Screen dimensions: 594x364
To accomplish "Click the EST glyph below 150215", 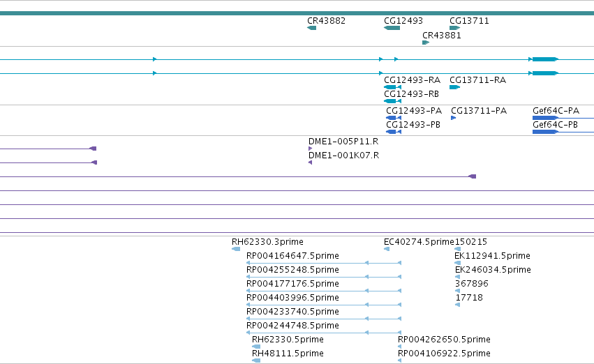I will click(458, 249).
